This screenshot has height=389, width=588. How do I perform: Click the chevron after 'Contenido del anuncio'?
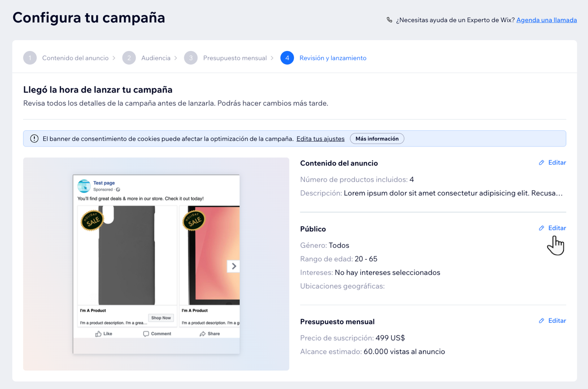pyautogui.click(x=114, y=58)
